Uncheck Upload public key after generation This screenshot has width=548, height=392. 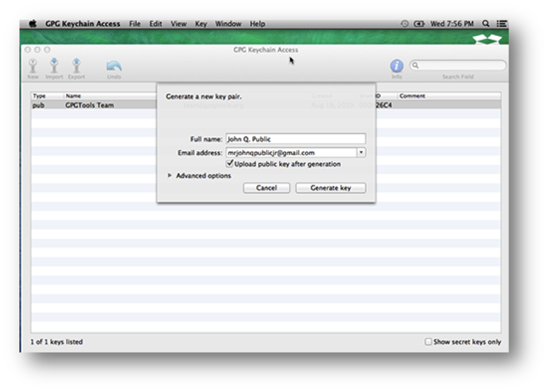(x=230, y=163)
